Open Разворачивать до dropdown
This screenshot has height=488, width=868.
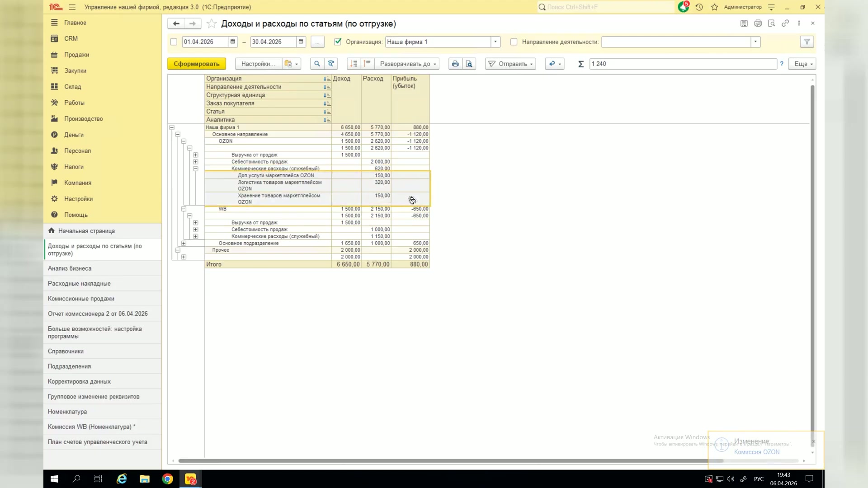pyautogui.click(x=407, y=64)
